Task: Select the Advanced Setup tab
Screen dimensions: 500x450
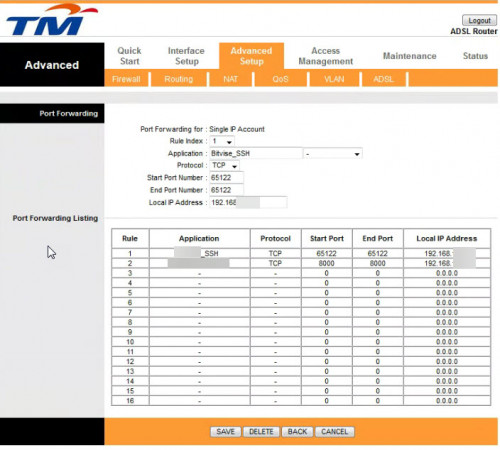Action: pyautogui.click(x=251, y=56)
